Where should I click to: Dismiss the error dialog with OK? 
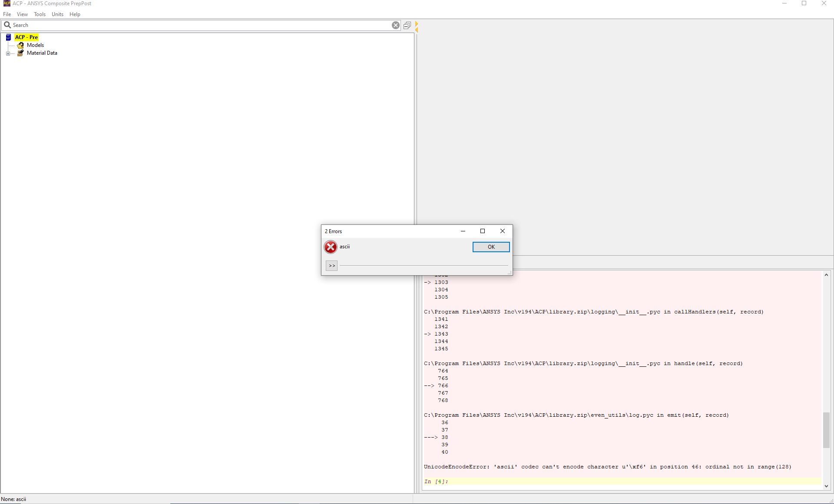pos(491,247)
